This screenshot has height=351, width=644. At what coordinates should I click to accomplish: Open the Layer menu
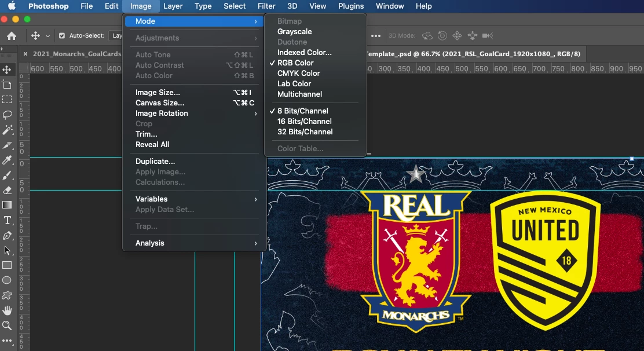(x=173, y=6)
